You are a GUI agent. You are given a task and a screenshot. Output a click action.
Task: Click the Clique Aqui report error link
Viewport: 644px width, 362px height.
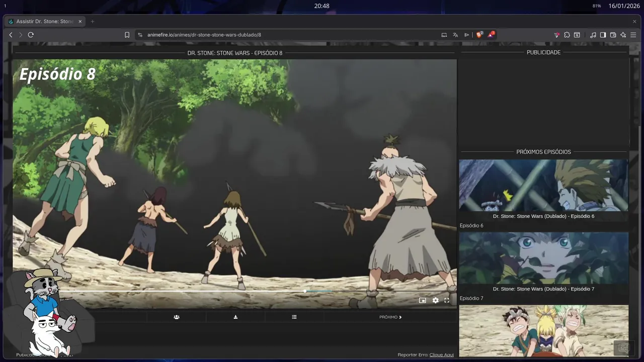tap(442, 355)
